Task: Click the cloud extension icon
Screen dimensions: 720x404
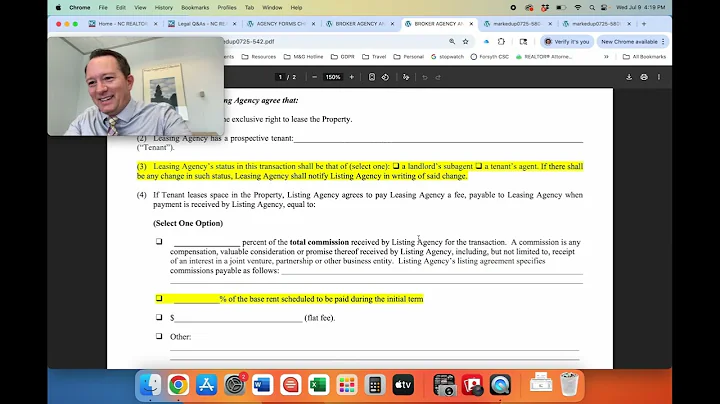Action: (486, 41)
